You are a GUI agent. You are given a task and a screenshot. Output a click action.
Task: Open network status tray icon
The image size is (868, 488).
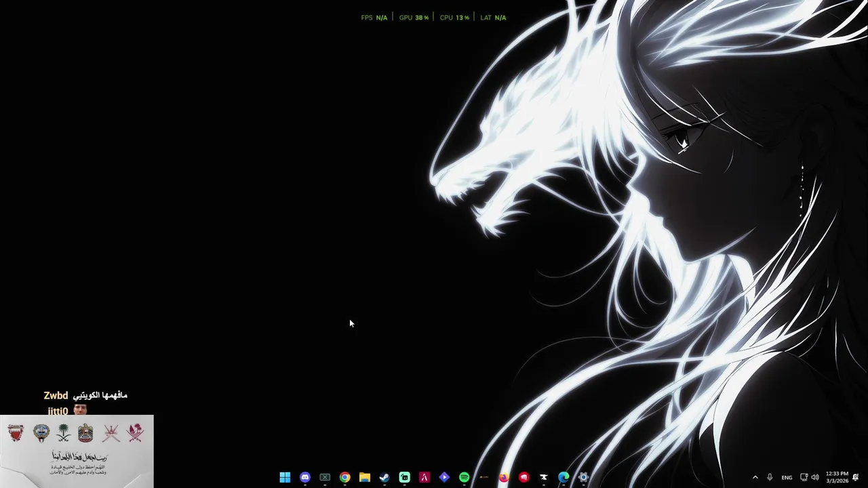tap(804, 477)
